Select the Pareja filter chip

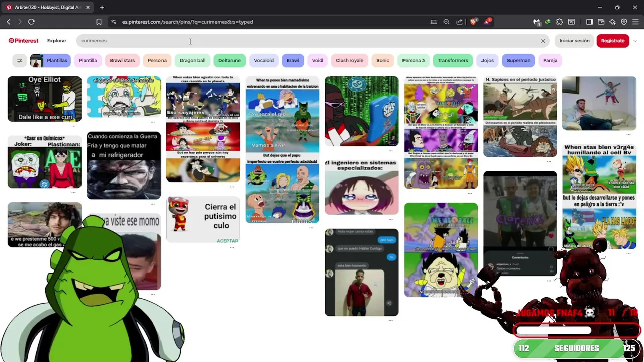click(x=550, y=61)
